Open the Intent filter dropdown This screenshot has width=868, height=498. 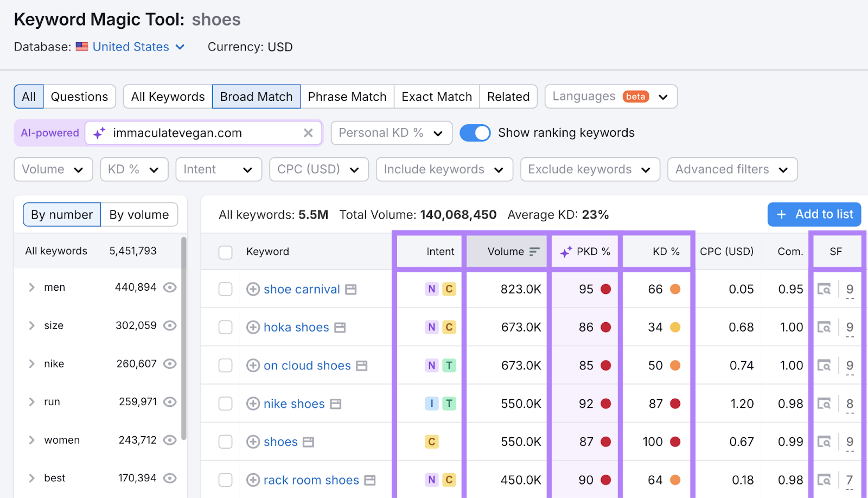coord(219,169)
